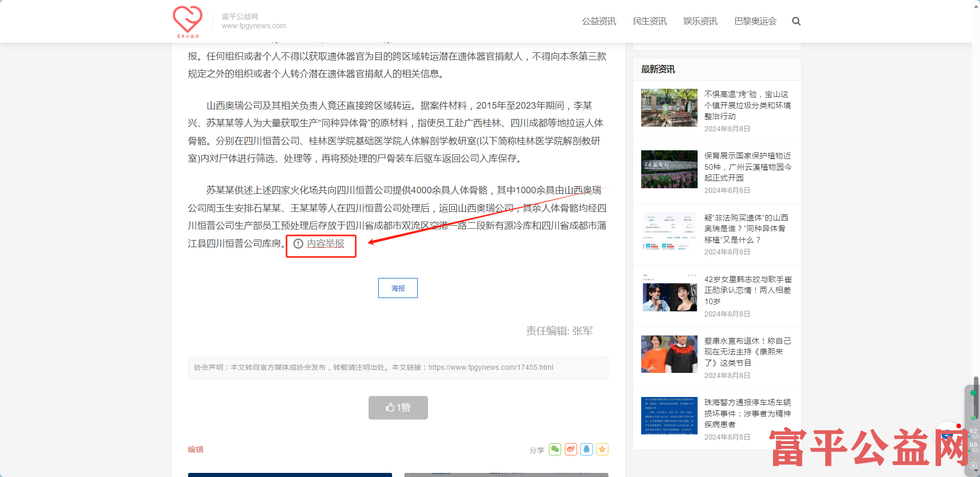Click the scrollbar up arrow
The height and width of the screenshot is (477, 980).
pos(976,5)
